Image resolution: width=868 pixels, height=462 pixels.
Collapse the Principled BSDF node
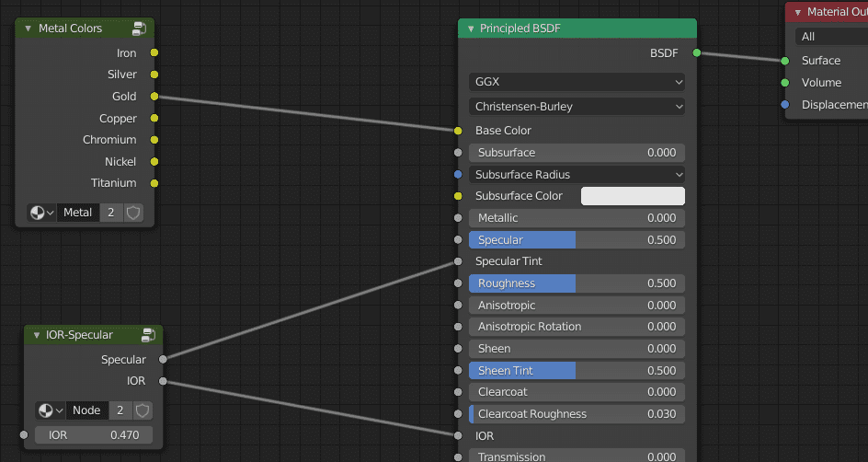coord(471,29)
